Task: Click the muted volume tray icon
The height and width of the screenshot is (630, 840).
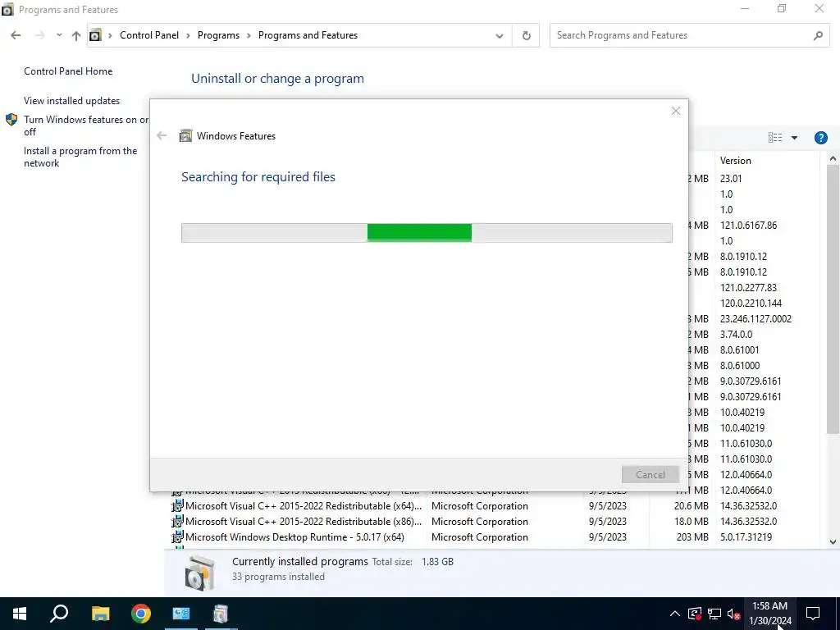Action: 734,614
